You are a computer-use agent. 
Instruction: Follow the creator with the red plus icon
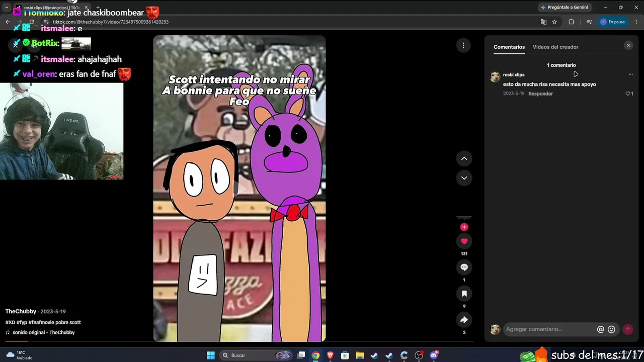pos(464,227)
